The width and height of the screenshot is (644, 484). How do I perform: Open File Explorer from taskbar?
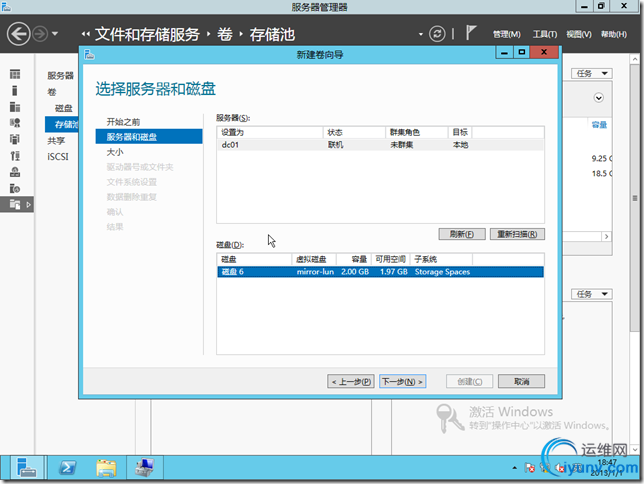point(106,468)
